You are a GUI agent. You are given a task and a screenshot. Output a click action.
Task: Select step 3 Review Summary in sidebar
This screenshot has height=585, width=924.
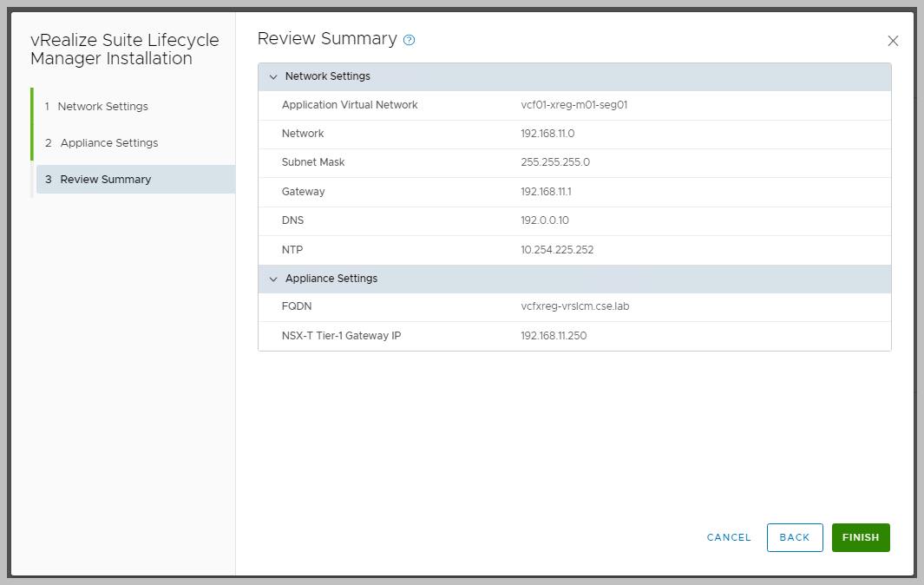105,180
